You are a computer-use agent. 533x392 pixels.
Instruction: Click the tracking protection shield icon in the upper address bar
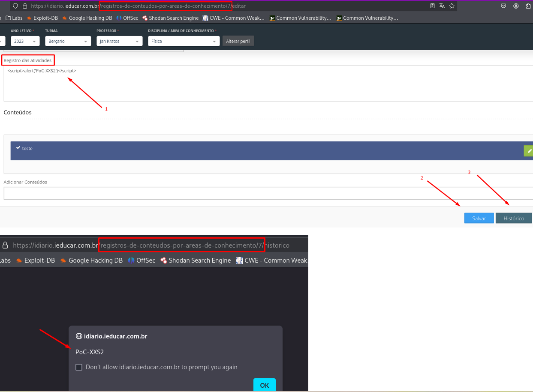(15, 6)
